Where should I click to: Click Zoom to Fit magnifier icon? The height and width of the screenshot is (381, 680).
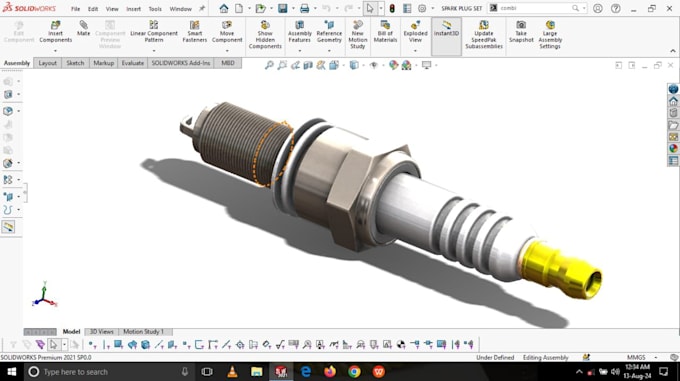click(x=269, y=65)
